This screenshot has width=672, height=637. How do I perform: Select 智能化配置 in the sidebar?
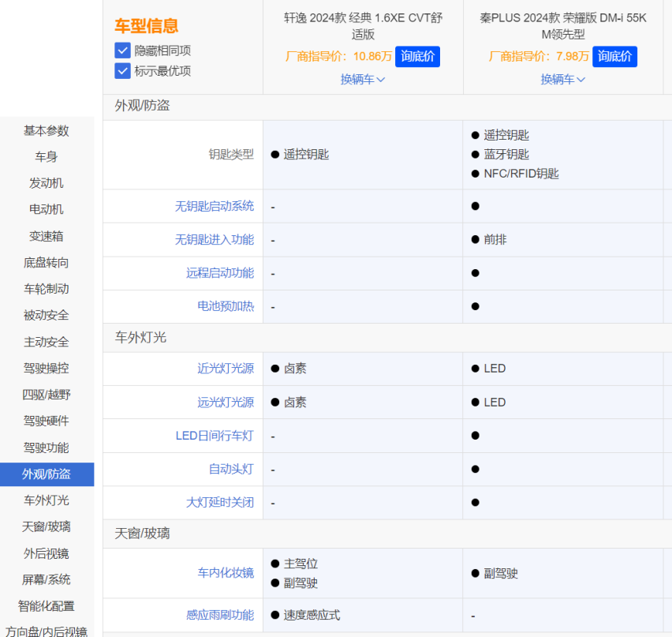click(47, 606)
